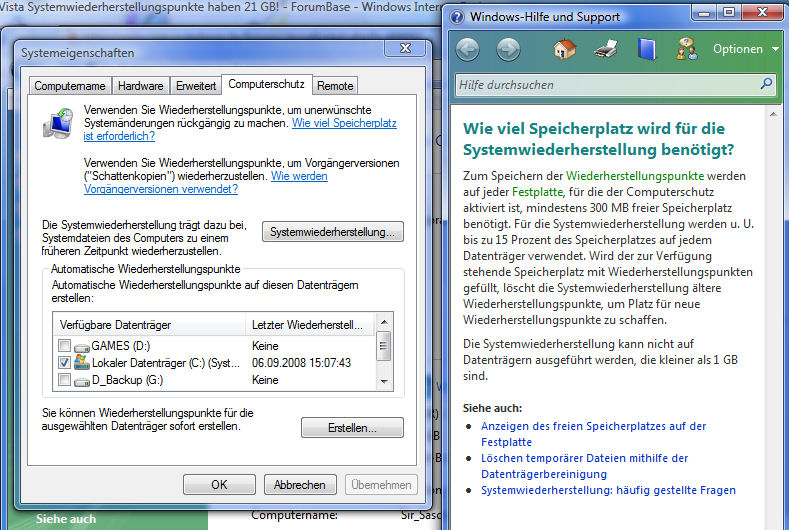Image resolution: width=789 pixels, height=530 pixels.
Task: Click 'Keine' in the GAMES (D:) row
Action: [x=265, y=346]
